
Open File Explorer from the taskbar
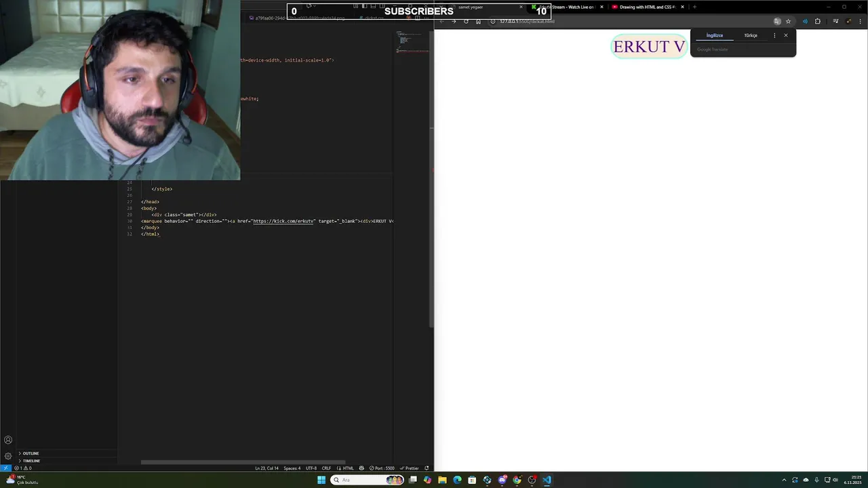(442, 480)
